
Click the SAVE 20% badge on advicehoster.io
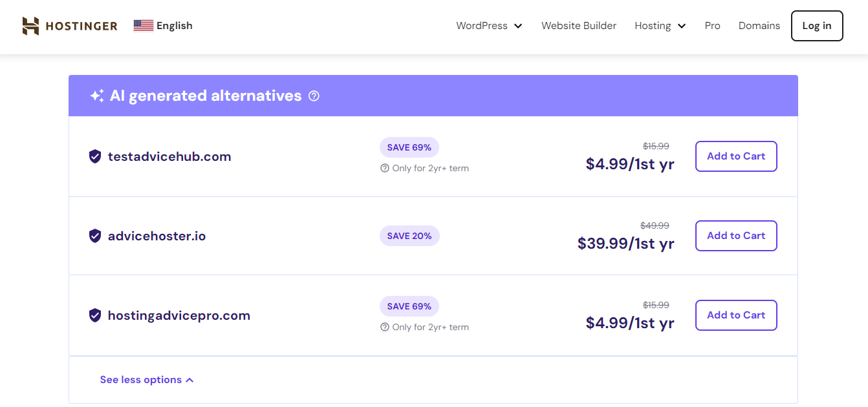click(x=409, y=236)
